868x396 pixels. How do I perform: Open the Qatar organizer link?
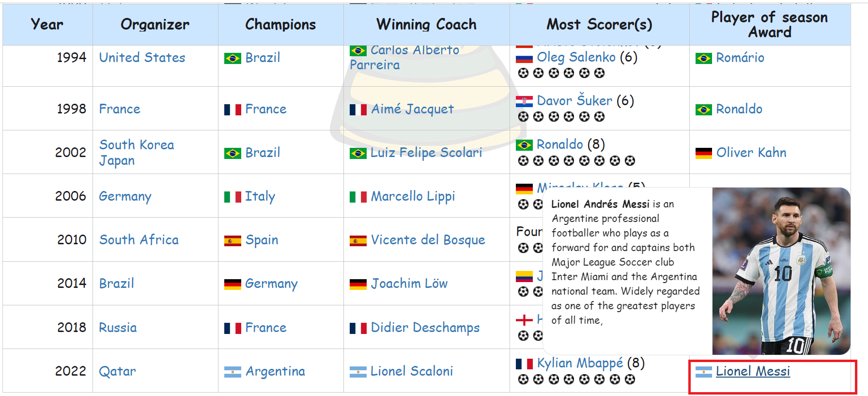click(x=117, y=371)
